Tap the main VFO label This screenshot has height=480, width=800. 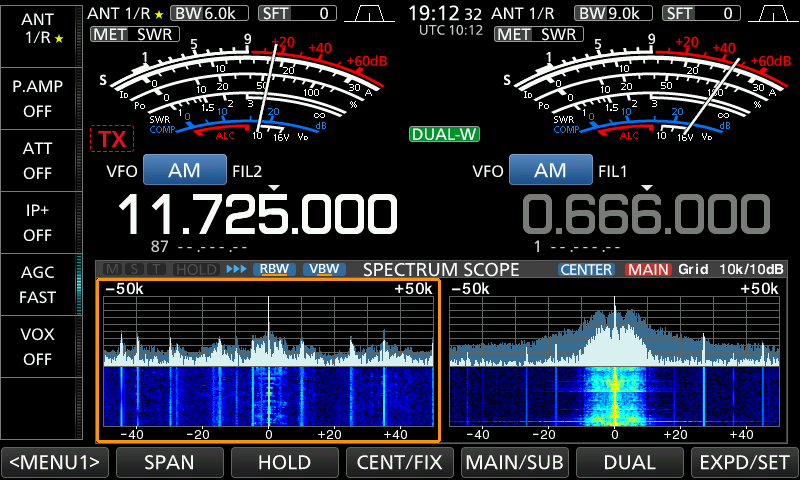click(x=122, y=171)
